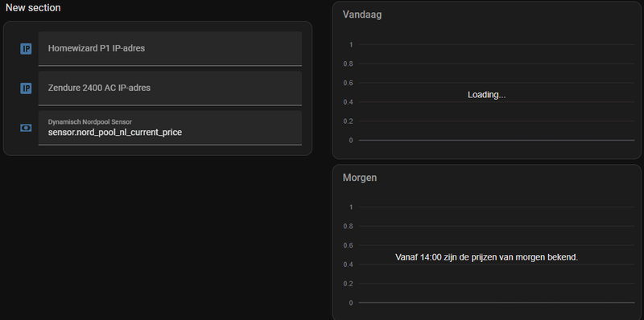The width and height of the screenshot is (644, 320).
Task: Click the 'Vanaf 14:00 zijn de prijzen' message
Action: coord(486,257)
